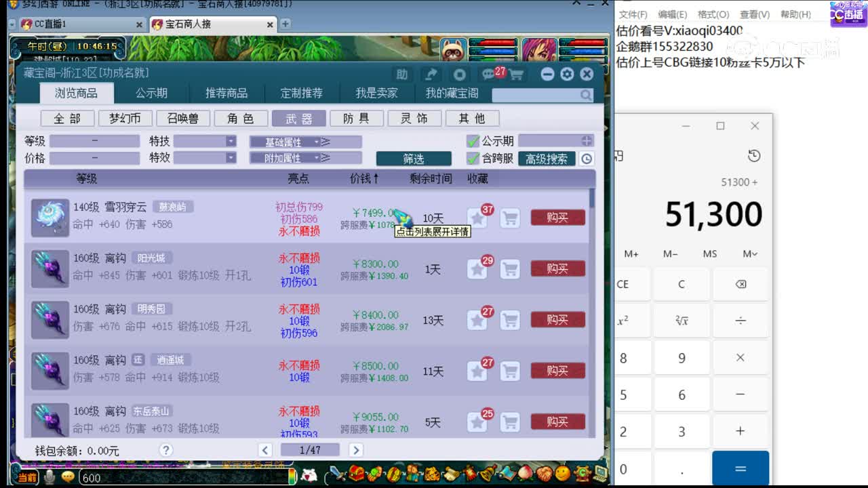Open the chat icon showing 27 messages
Image resolution: width=868 pixels, height=488 pixels.
[487, 75]
